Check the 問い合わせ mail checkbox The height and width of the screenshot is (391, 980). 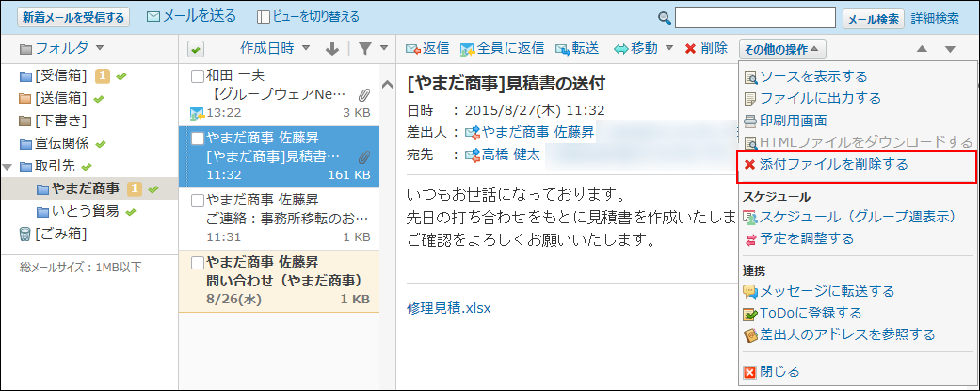(198, 262)
